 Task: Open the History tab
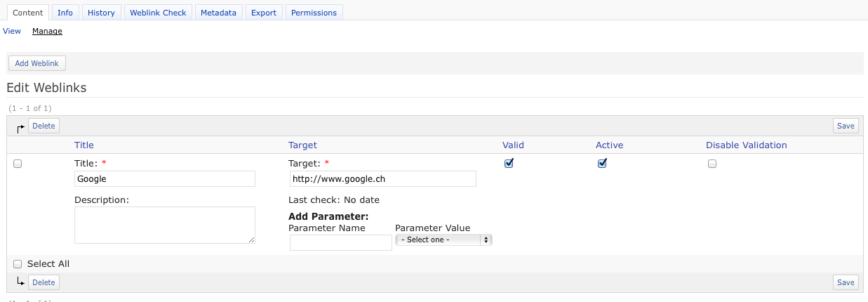tap(101, 13)
